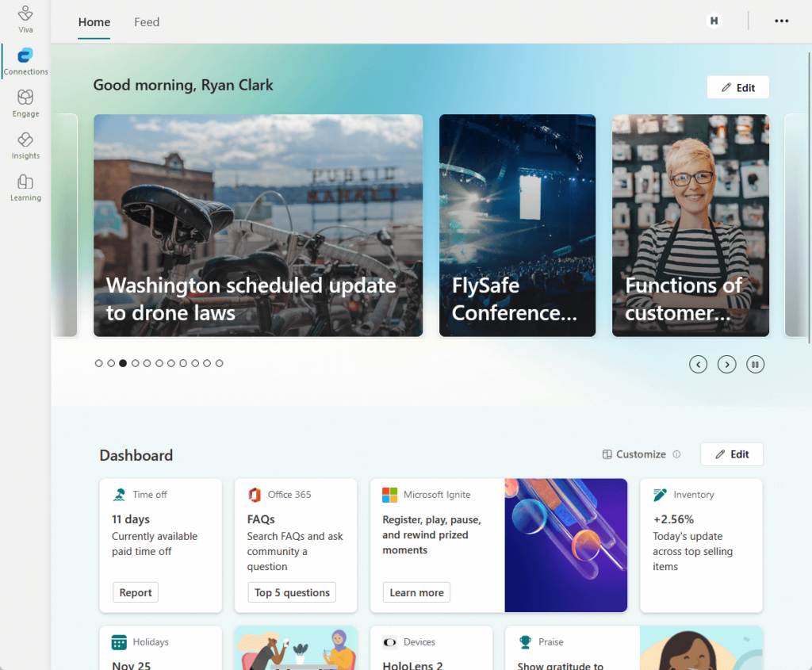Screen dimensions: 812x670
Task: Click the Praise card woman illustration
Action: point(701,648)
